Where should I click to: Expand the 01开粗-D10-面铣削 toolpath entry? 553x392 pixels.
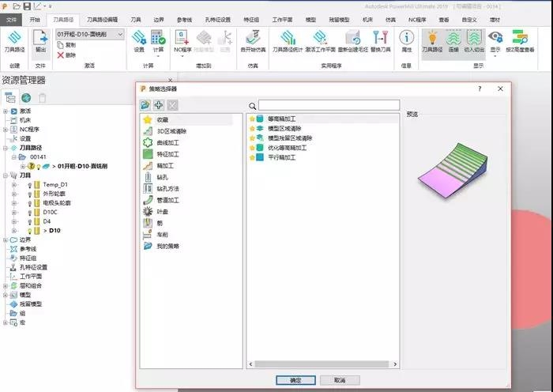click(23, 166)
